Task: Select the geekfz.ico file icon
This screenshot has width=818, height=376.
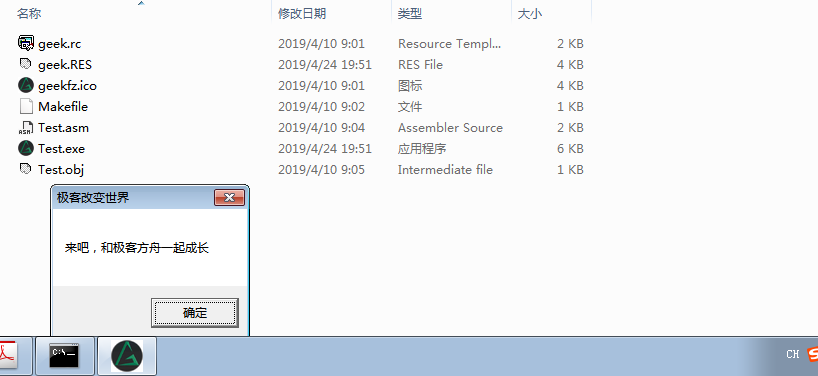Action: click(x=26, y=85)
